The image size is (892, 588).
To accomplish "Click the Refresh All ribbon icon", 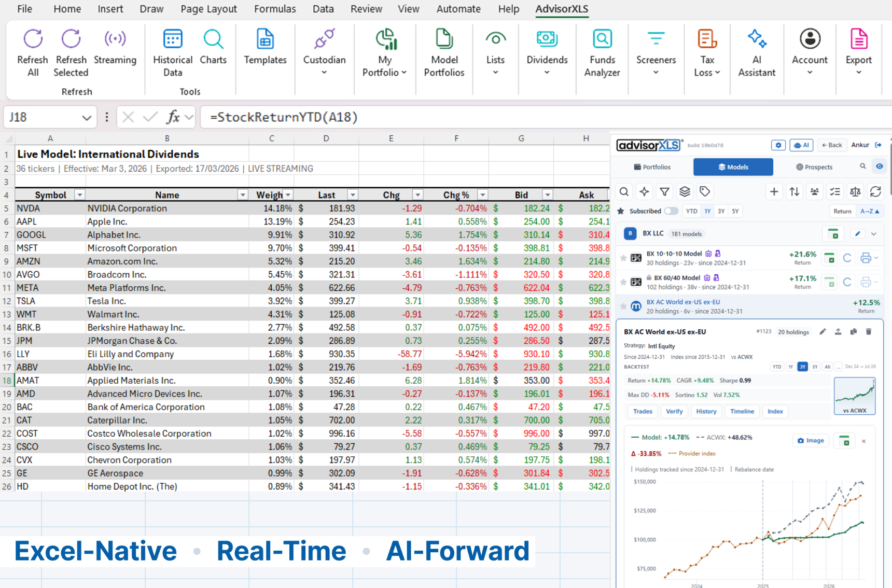I will (x=33, y=52).
